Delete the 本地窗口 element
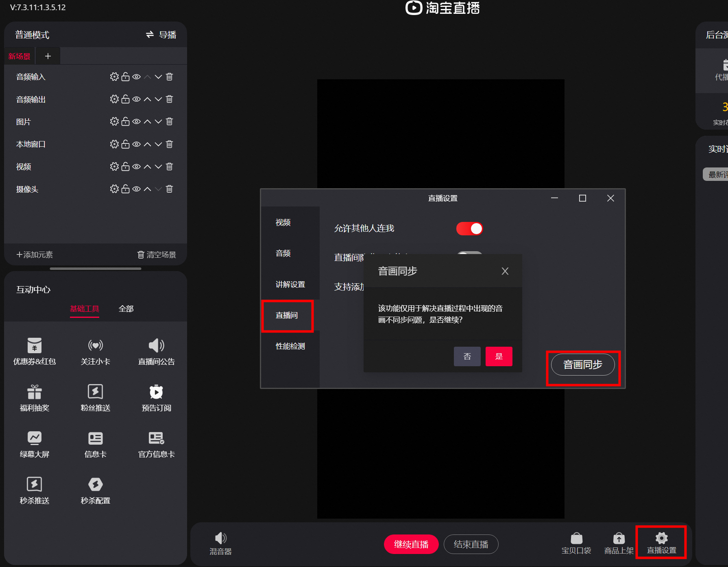Screen dimensions: 728x567 point(170,144)
